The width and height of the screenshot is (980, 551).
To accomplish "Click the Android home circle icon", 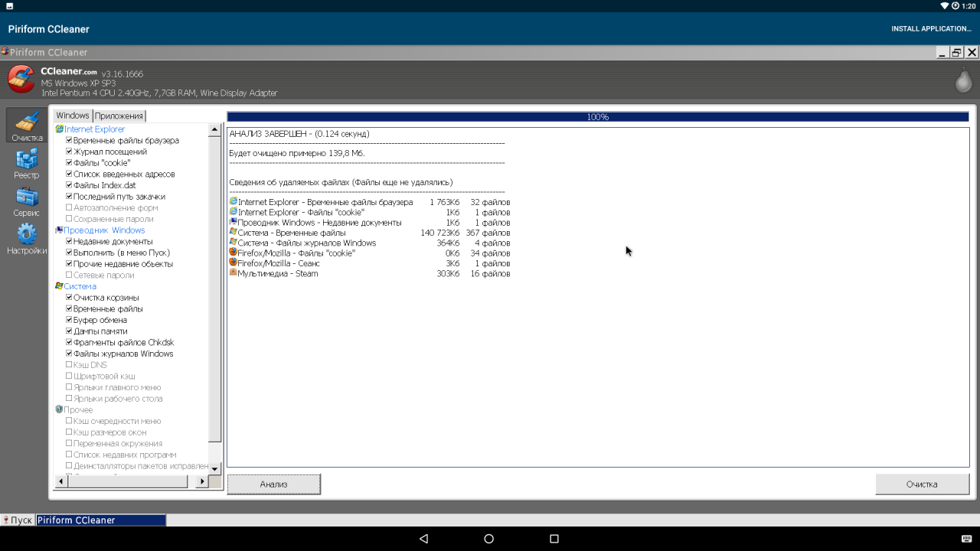I will point(489,539).
